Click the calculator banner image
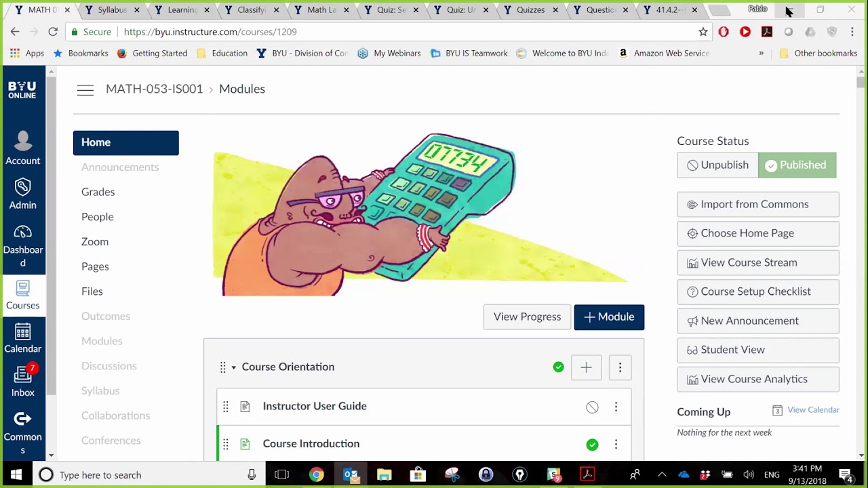Screen dimensions: 868x488 point(421,215)
